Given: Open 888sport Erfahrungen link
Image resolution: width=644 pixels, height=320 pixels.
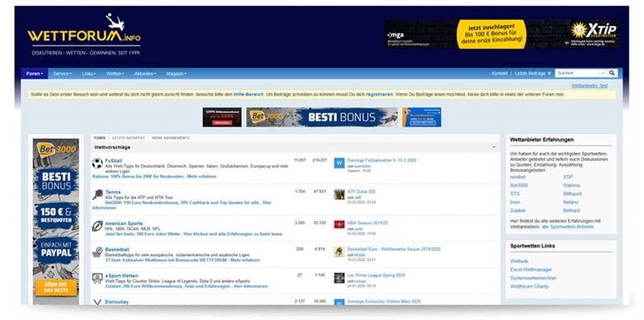Looking at the screenshot, I should (x=572, y=193).
